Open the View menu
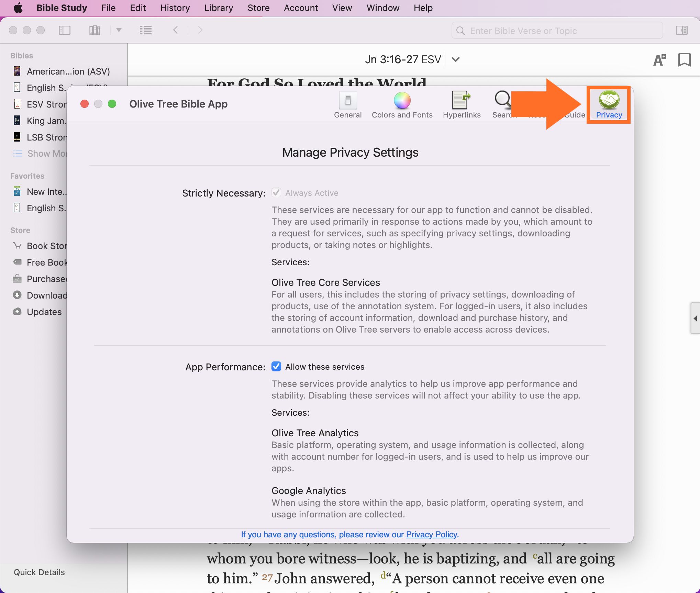Image resolution: width=700 pixels, height=593 pixels. click(x=342, y=8)
